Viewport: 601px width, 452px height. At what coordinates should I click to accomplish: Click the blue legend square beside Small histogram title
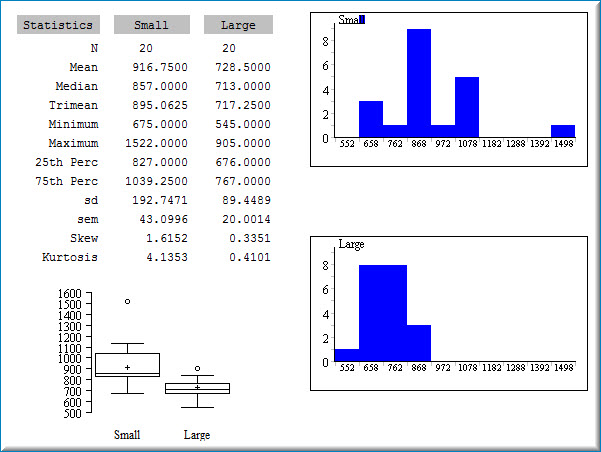[362, 19]
